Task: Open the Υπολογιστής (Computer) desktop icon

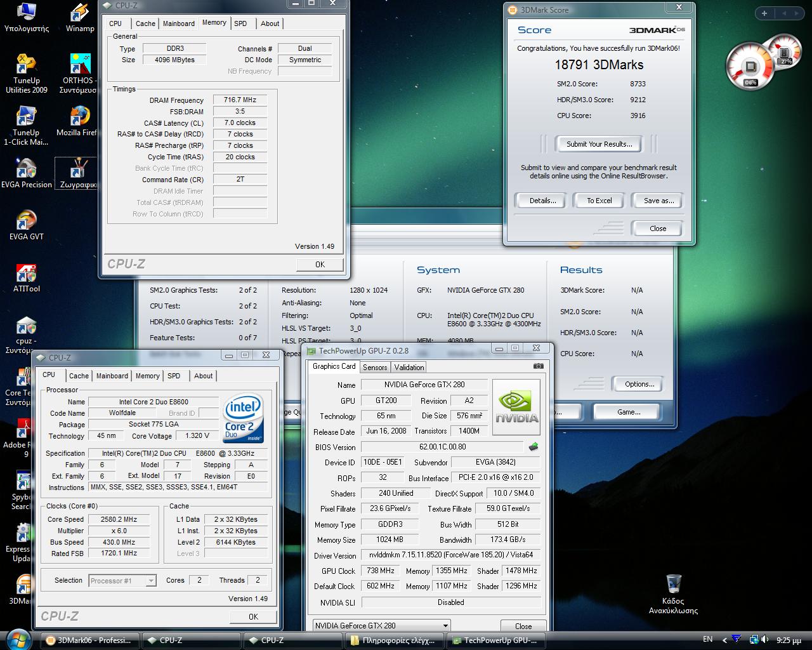Action: click(27, 18)
